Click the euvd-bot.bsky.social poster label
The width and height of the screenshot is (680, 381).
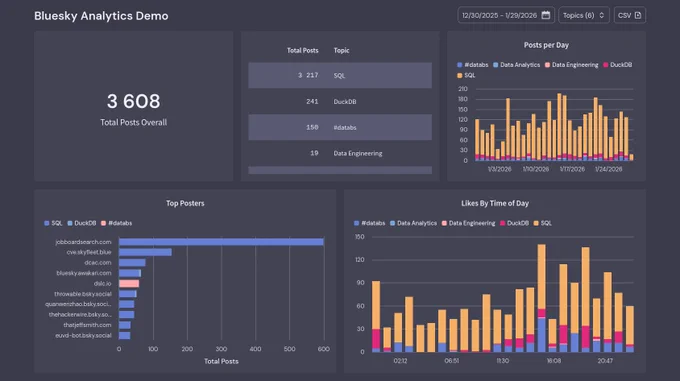click(83, 335)
